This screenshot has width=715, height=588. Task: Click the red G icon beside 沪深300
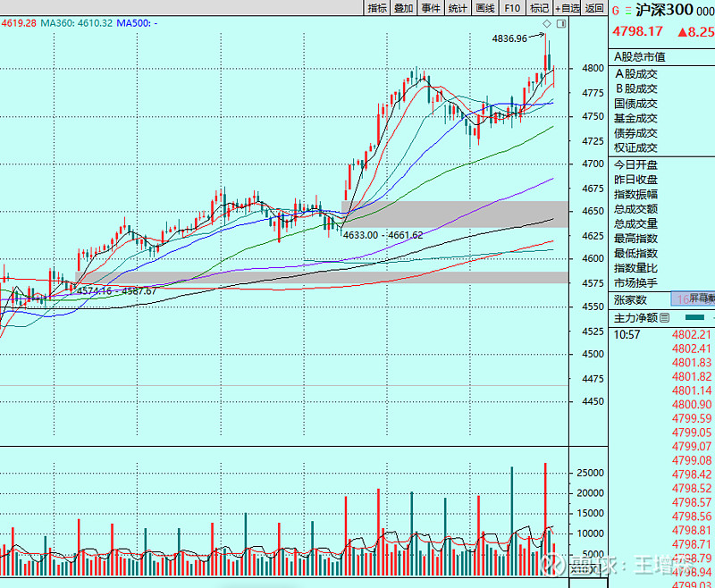click(616, 10)
